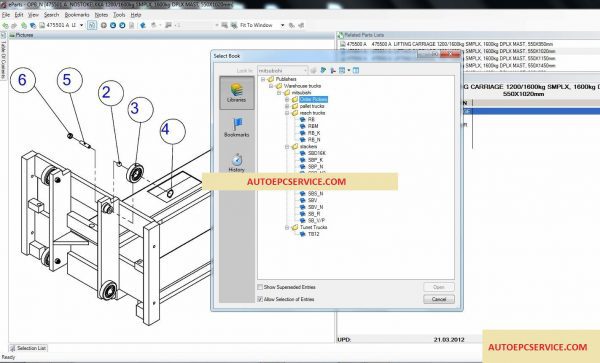
Task: Collapse the Warehouse trucks node
Action: point(271,86)
